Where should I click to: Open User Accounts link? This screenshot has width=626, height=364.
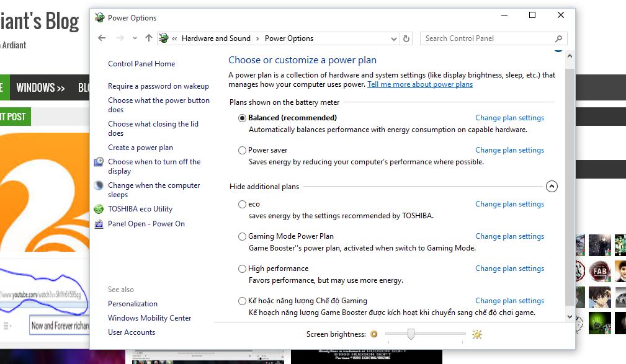tap(132, 332)
